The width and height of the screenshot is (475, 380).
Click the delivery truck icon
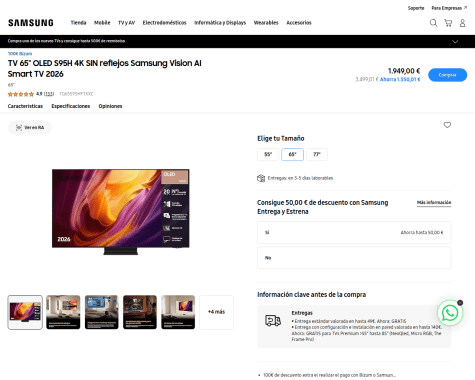(273, 321)
